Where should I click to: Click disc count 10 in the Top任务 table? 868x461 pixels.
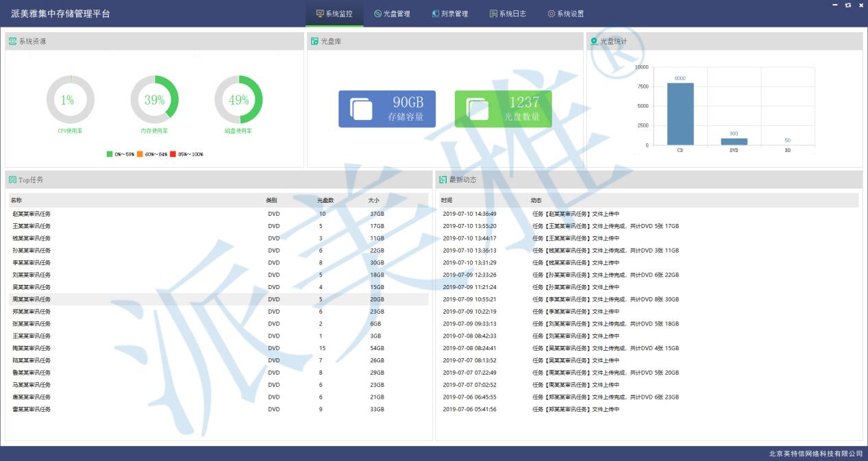tap(323, 214)
